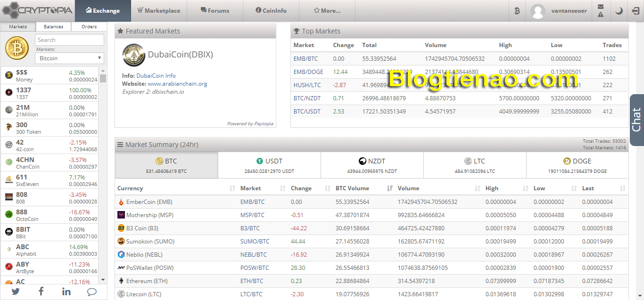This screenshot has width=644, height=300.
Task: Open the CoinInfo menu item
Action: [271, 11]
